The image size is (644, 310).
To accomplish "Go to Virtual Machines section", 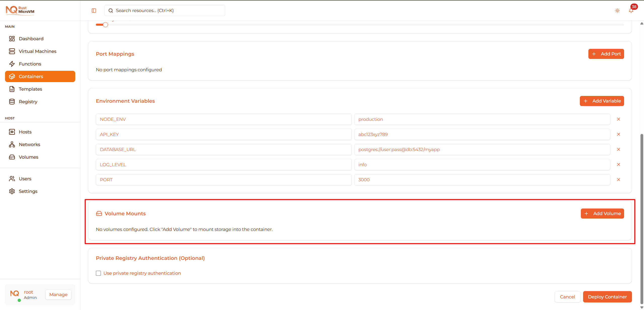I will coord(37,51).
